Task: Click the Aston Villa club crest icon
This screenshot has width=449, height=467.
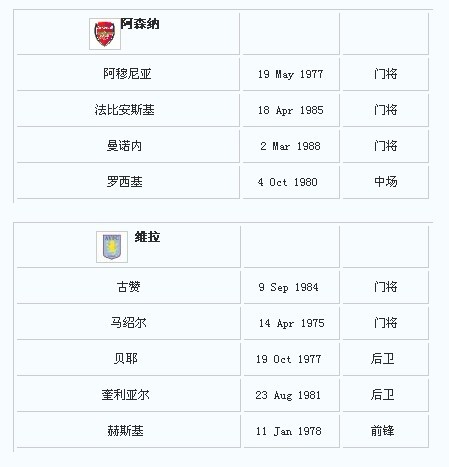Action: click(112, 247)
